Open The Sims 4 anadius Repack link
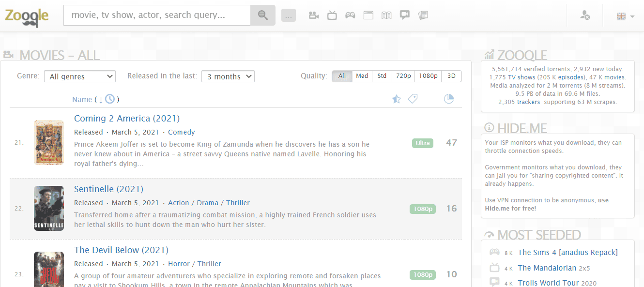Viewport: 644px width, 287px height. coord(567,252)
